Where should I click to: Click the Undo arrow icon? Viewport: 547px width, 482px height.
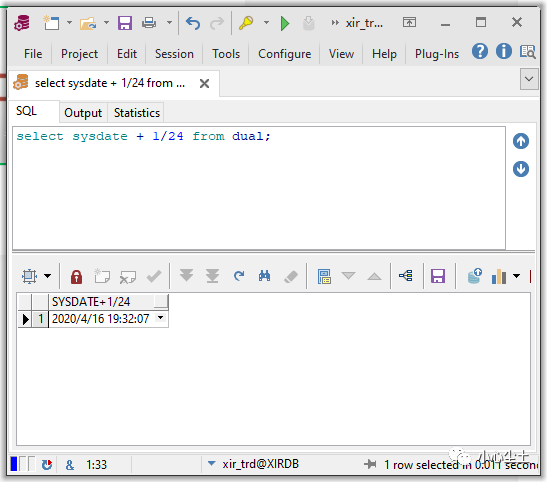(x=193, y=23)
